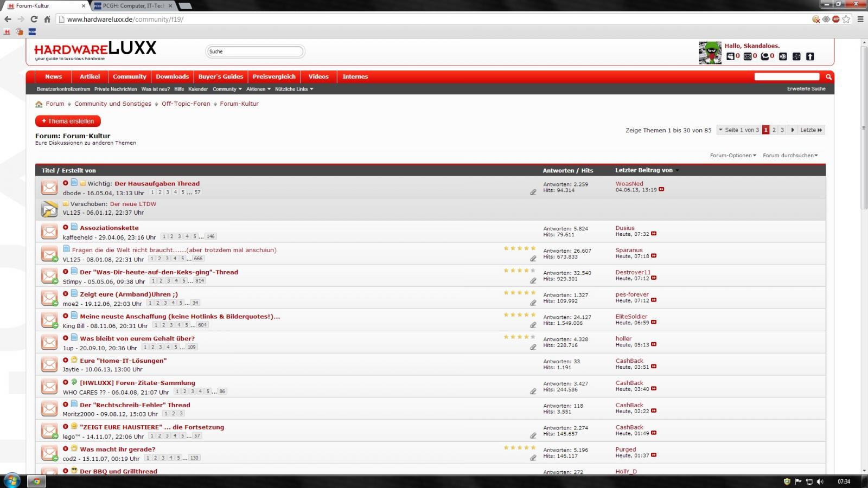Open the private messages envelope icon

[x=748, y=56]
